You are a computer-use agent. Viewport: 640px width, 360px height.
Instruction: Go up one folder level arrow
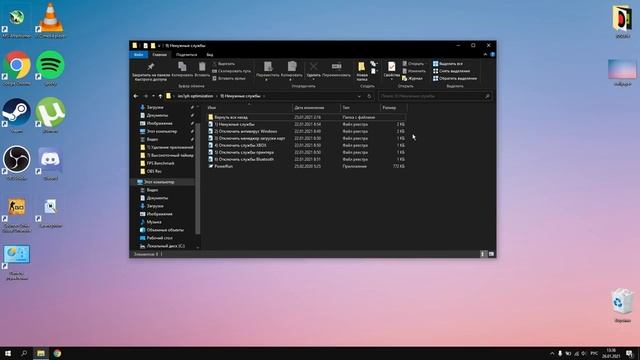click(160, 96)
